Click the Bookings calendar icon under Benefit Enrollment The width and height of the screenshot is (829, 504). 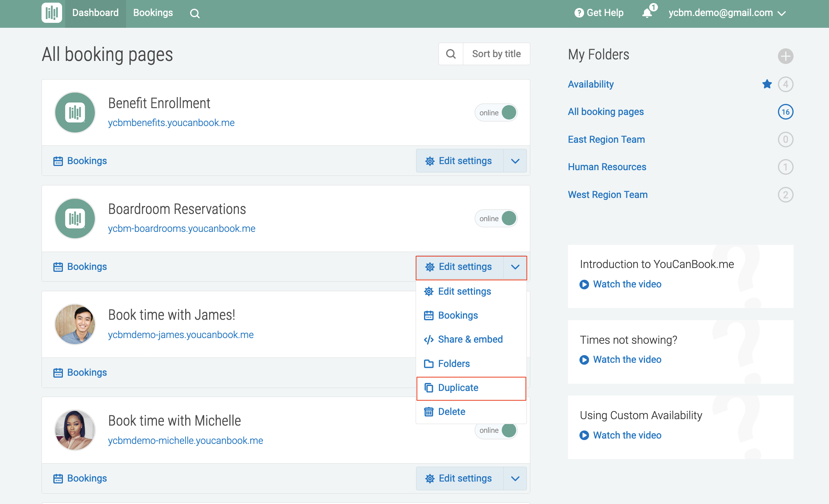click(58, 161)
